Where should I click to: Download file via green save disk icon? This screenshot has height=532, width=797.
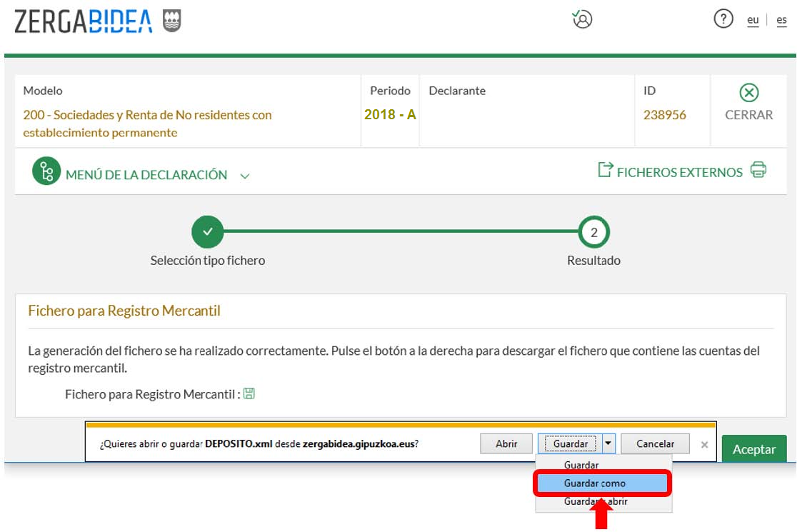249,393
